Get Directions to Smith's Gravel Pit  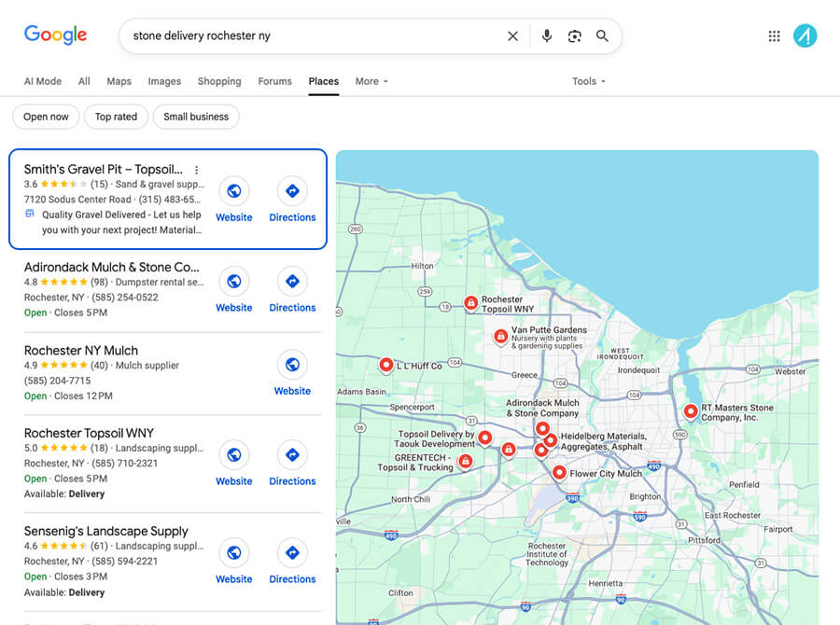coord(292,192)
